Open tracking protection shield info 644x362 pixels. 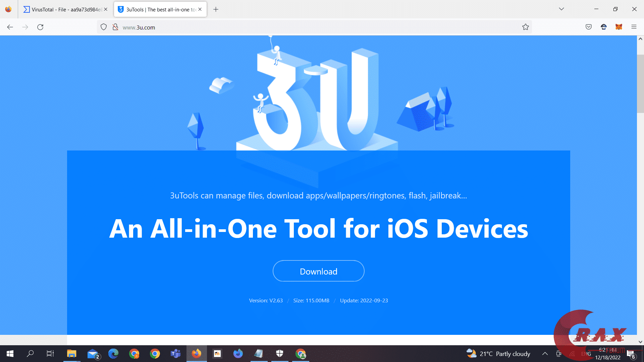point(104,27)
